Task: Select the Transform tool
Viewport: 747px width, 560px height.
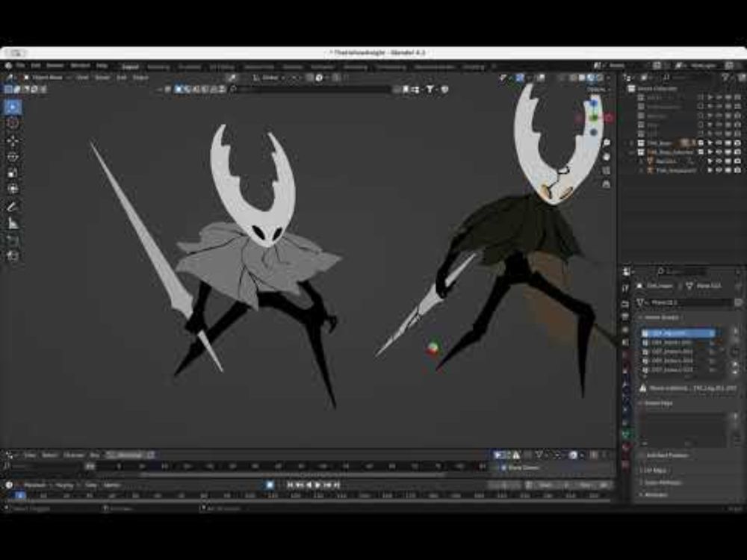Action: 13,189
